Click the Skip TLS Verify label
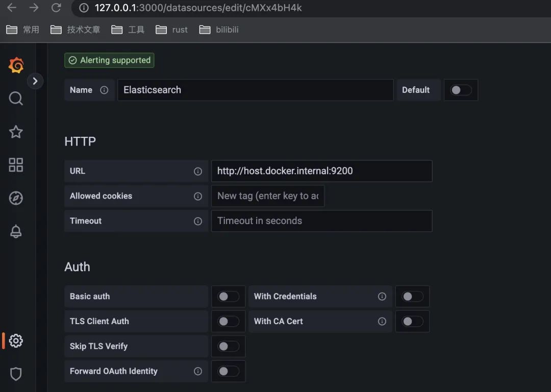The height and width of the screenshot is (392, 551). click(99, 346)
